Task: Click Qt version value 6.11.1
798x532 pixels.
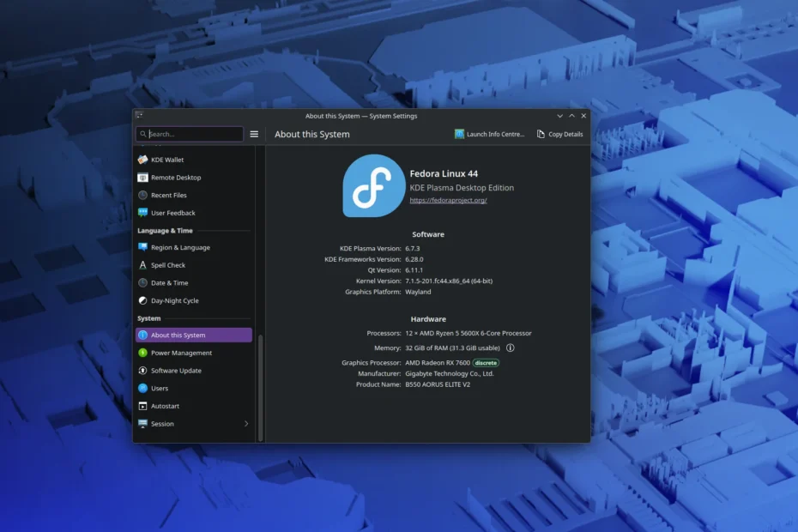Action: click(x=414, y=270)
